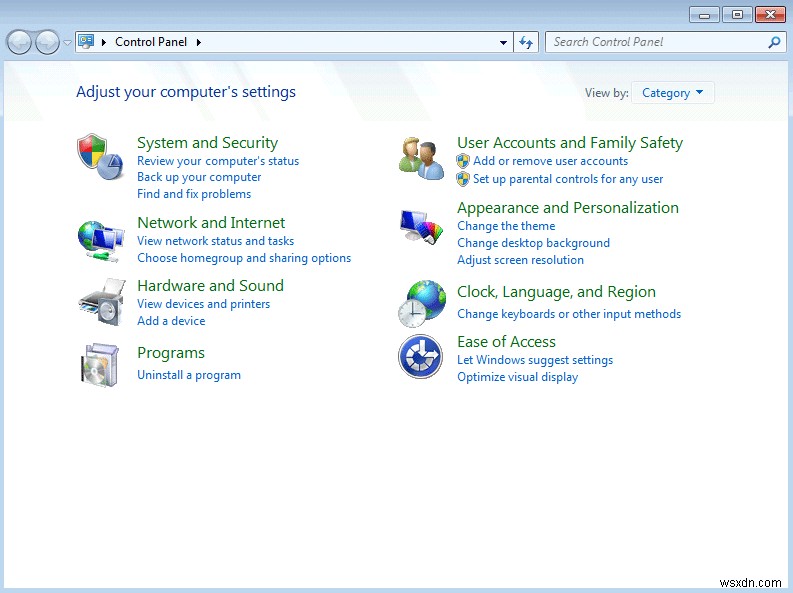
Task: Expand arrow after Control Panel breadcrumb
Action: 199,42
